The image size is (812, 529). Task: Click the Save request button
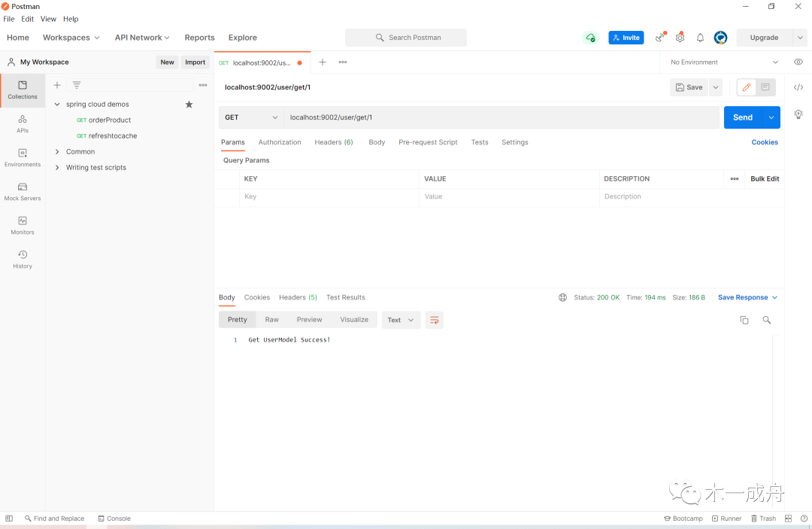point(689,87)
